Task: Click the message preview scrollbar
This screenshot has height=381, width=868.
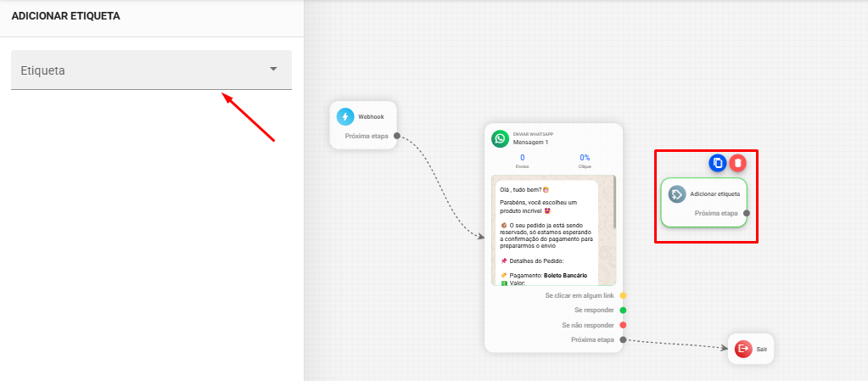Action: pos(613,204)
